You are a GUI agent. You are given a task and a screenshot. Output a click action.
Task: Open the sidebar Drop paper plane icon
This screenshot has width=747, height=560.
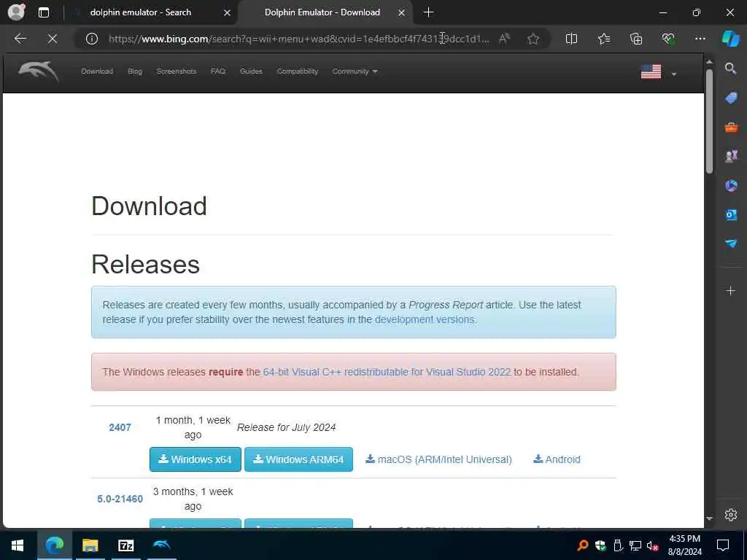click(x=731, y=244)
